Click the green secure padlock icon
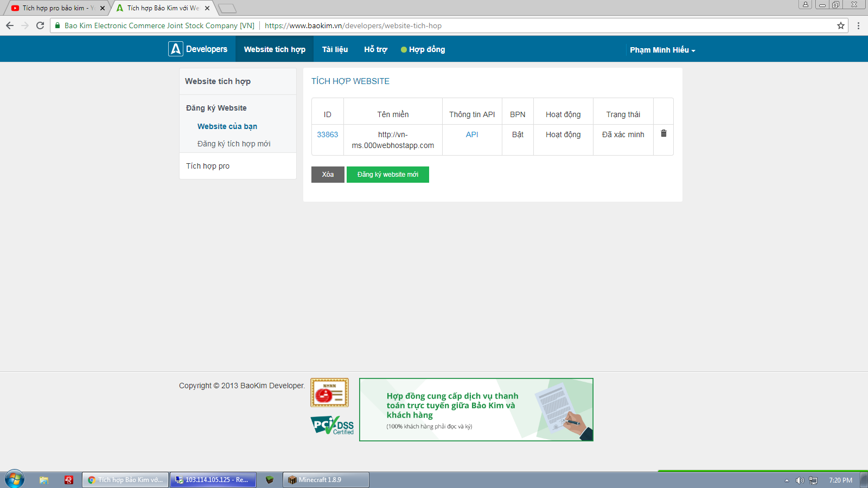Viewport: 868px width, 488px height. (58, 25)
